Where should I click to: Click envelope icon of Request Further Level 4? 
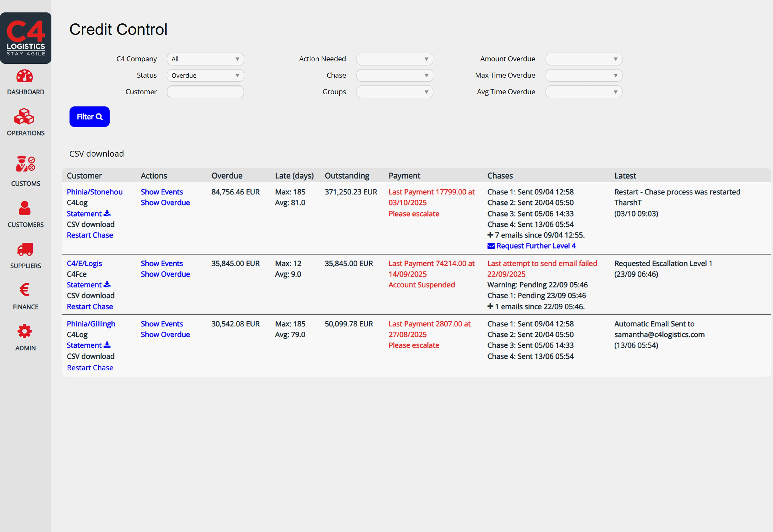pyautogui.click(x=491, y=246)
